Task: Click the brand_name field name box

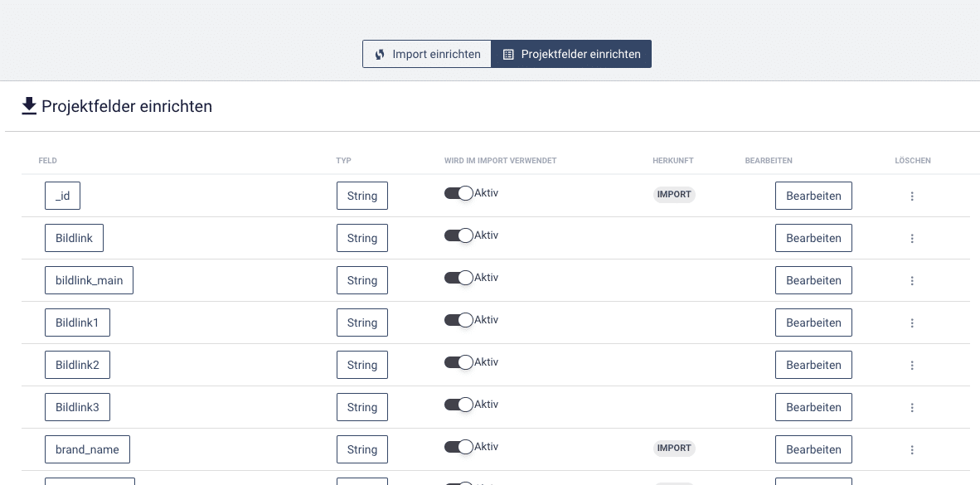Action: 88,449
